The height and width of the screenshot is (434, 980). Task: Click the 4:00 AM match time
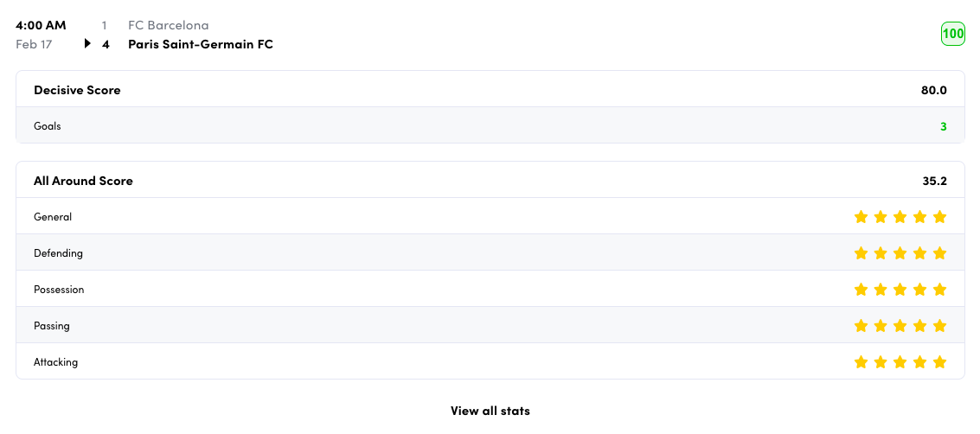[41, 25]
